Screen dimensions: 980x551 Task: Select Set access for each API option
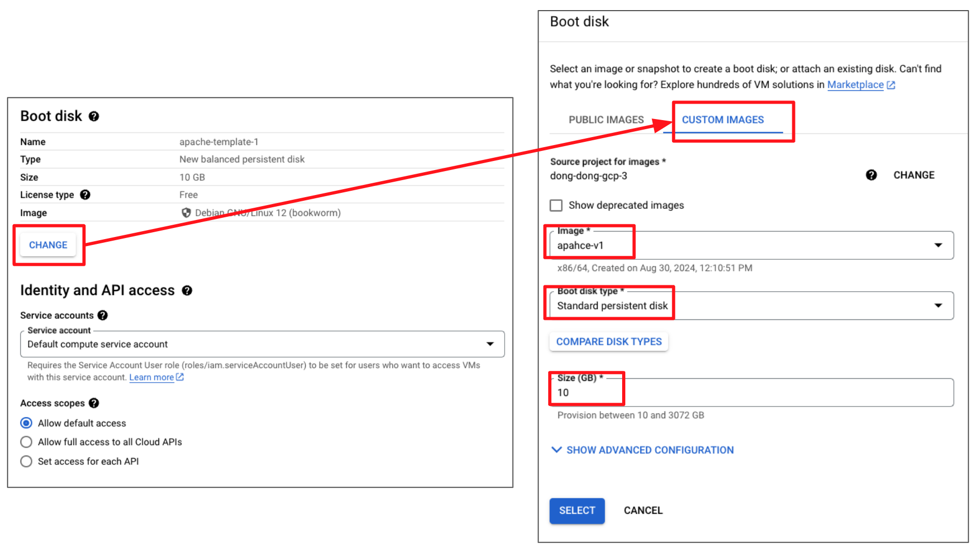tap(26, 462)
